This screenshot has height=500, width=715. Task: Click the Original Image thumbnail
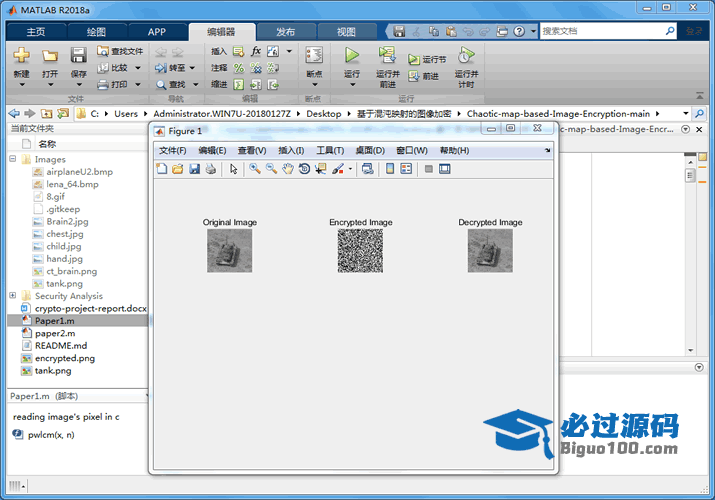pos(229,251)
